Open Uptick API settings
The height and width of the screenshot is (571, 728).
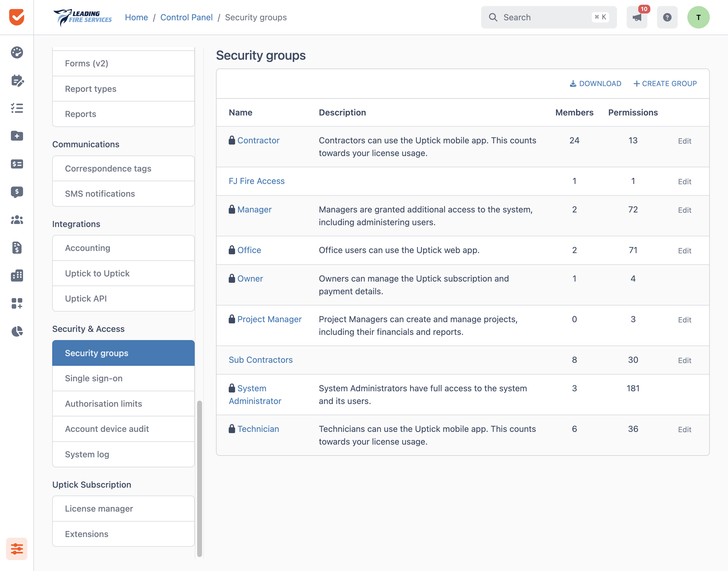123,299
